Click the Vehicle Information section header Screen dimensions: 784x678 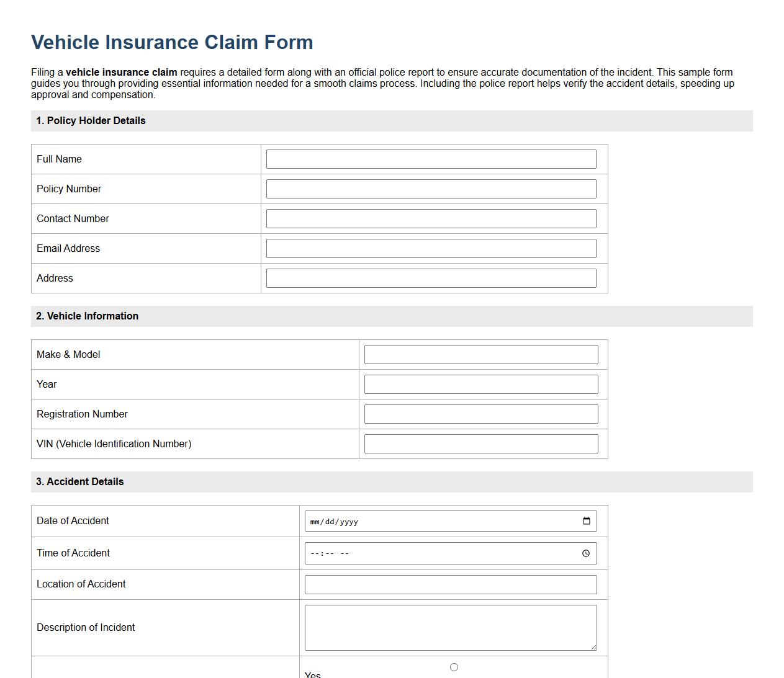pyautogui.click(x=87, y=316)
